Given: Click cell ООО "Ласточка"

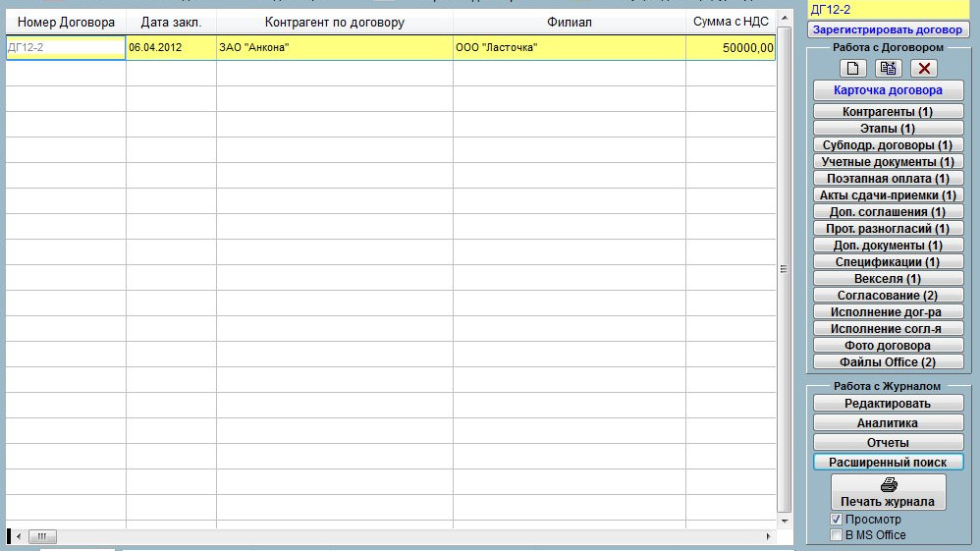Looking at the screenshot, I should (x=569, y=47).
